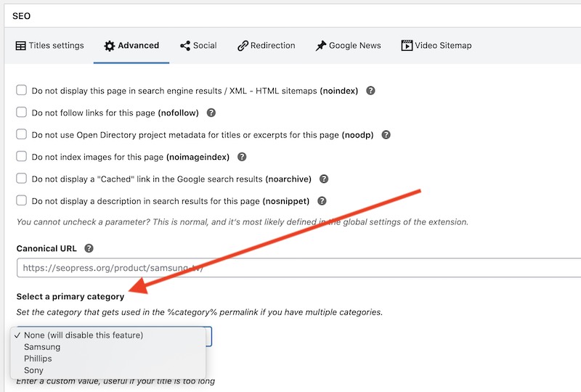The height and width of the screenshot is (392, 581).
Task: Enable the nofollow checkbox
Action: coord(22,112)
